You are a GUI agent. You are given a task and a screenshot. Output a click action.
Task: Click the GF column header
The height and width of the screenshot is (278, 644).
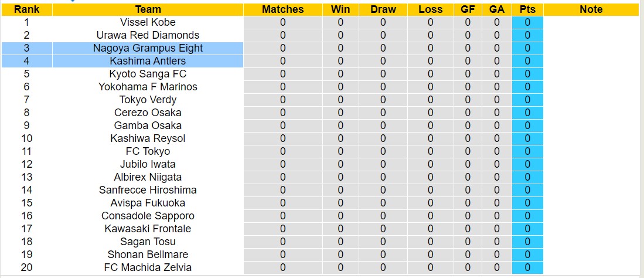click(468, 9)
